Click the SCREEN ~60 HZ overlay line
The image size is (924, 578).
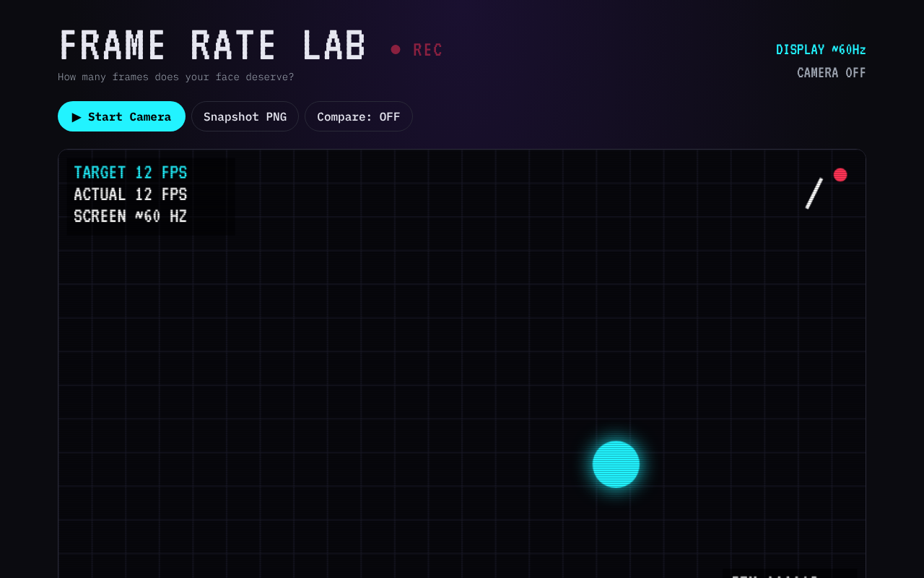coord(131,216)
